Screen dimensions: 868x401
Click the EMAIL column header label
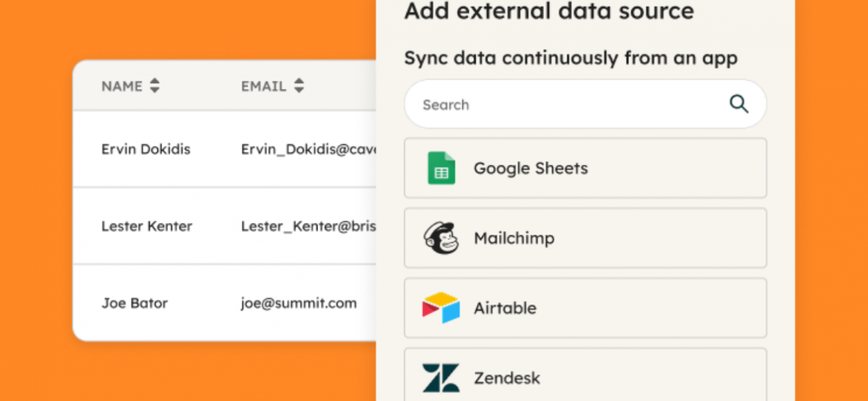pyautogui.click(x=263, y=86)
